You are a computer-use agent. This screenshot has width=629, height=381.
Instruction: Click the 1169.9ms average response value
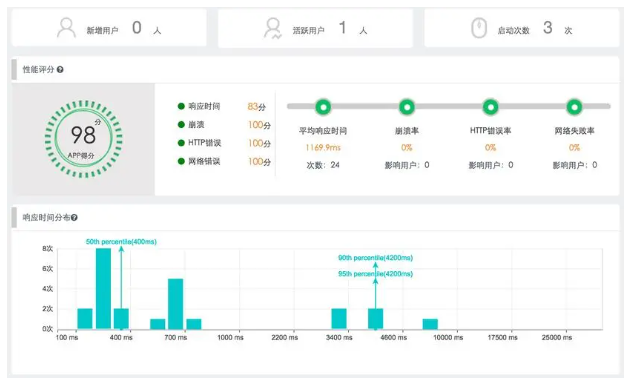coord(323,148)
